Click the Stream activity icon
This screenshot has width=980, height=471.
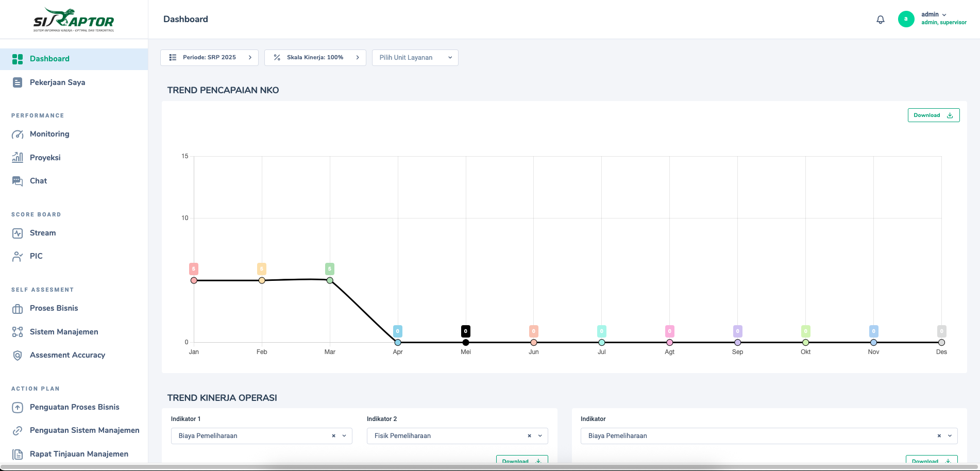18,233
